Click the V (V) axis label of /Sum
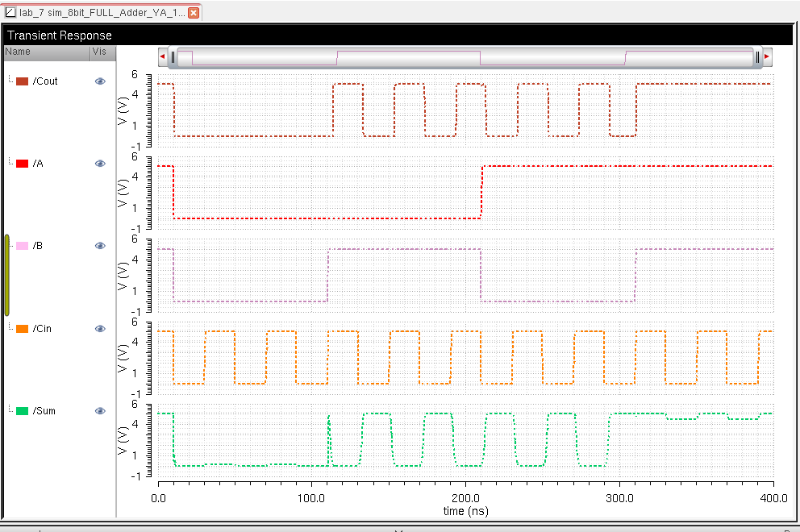Screen dimensions: 800x532 [x=123, y=440]
